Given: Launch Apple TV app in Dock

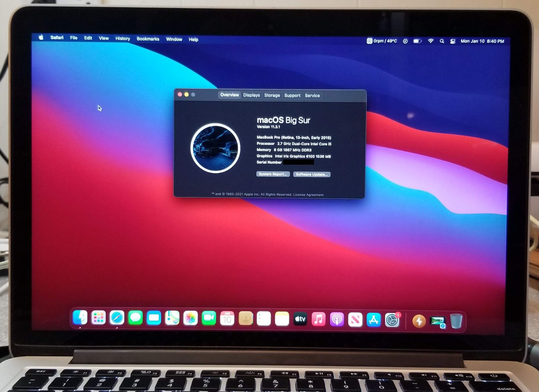Looking at the screenshot, I should pyautogui.click(x=300, y=319).
